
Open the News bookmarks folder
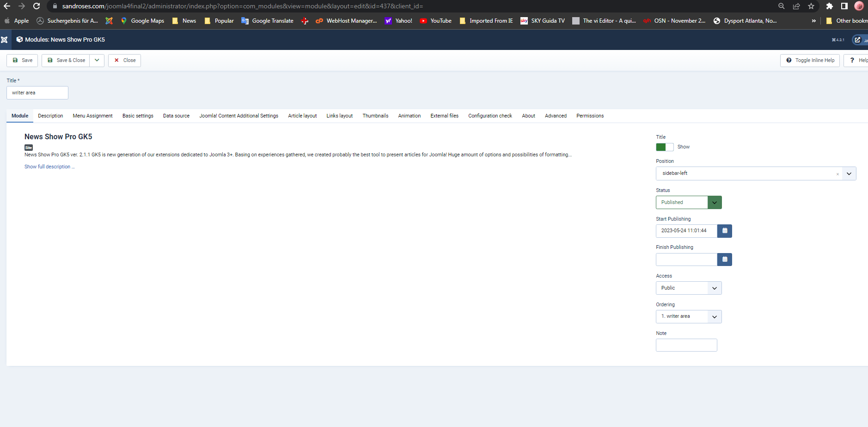click(x=184, y=21)
